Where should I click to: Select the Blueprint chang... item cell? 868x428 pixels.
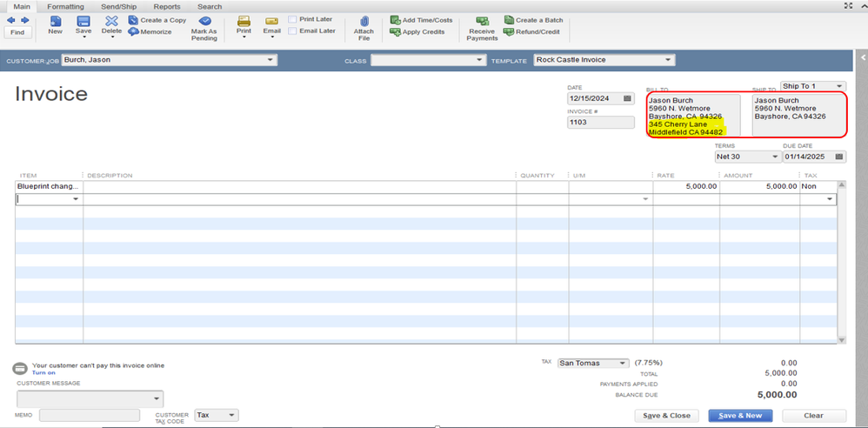click(x=50, y=186)
